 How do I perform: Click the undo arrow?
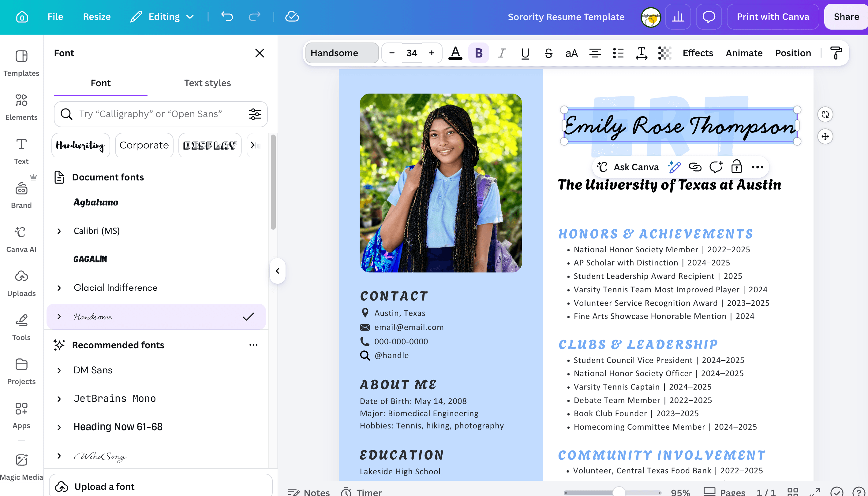pyautogui.click(x=227, y=16)
